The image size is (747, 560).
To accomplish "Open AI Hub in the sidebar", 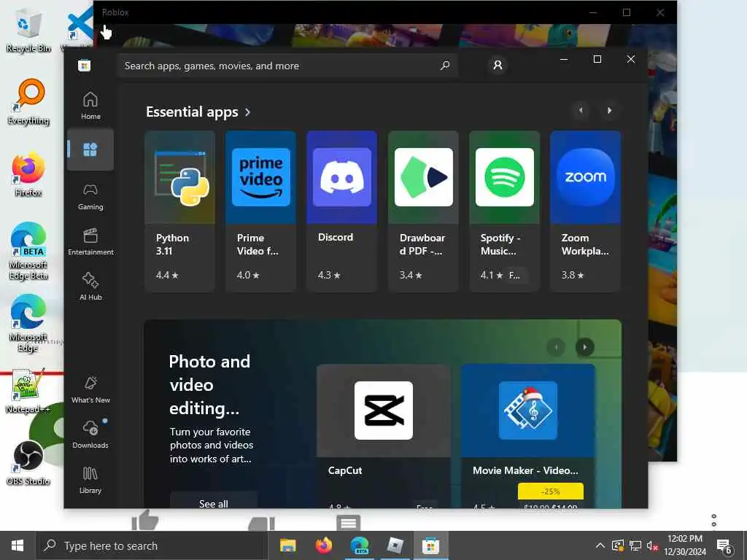I will click(90, 286).
